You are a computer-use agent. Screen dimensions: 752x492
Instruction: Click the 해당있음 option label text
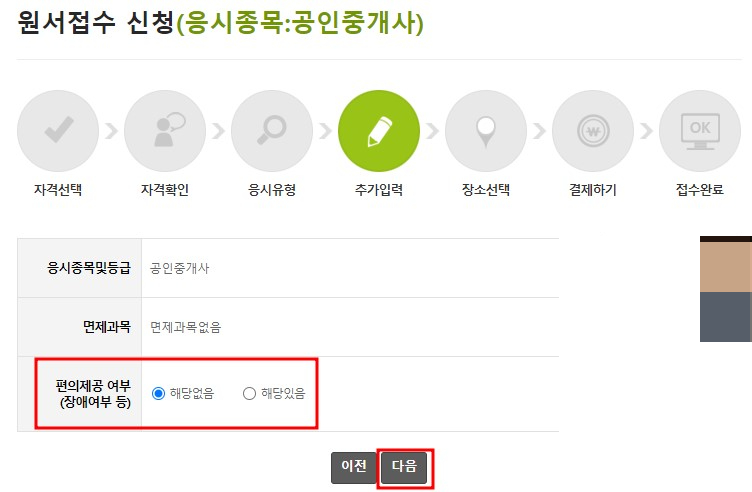283,394
